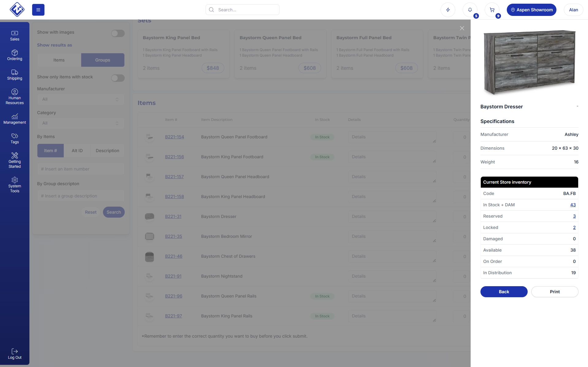Click the In Stock + DAM value 43

pos(573,205)
